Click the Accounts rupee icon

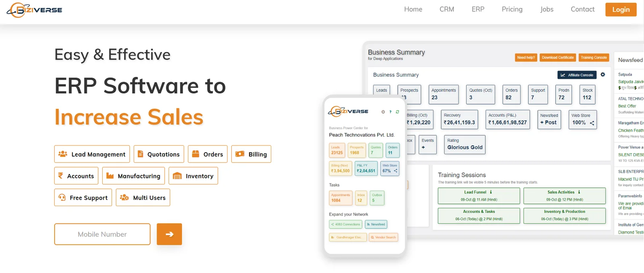tap(61, 176)
